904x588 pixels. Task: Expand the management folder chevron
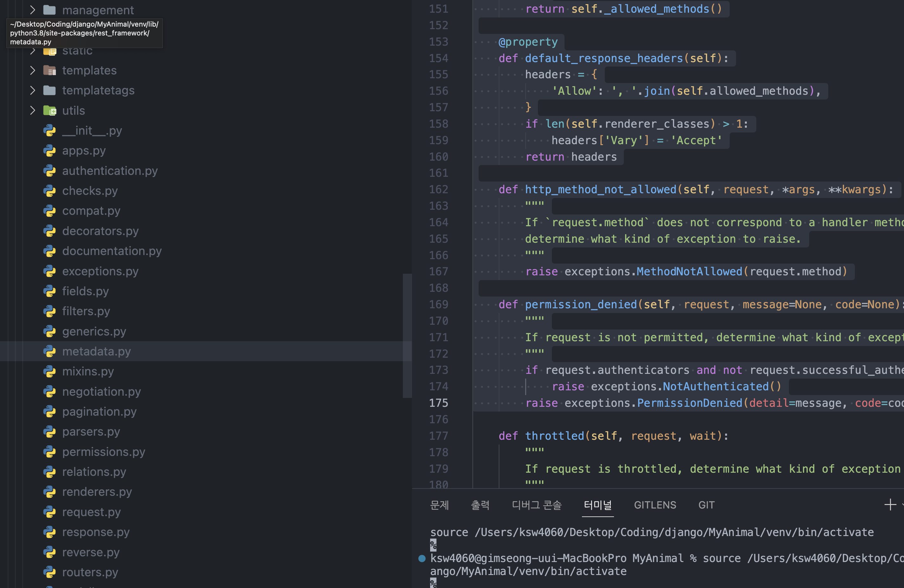pos(33,10)
